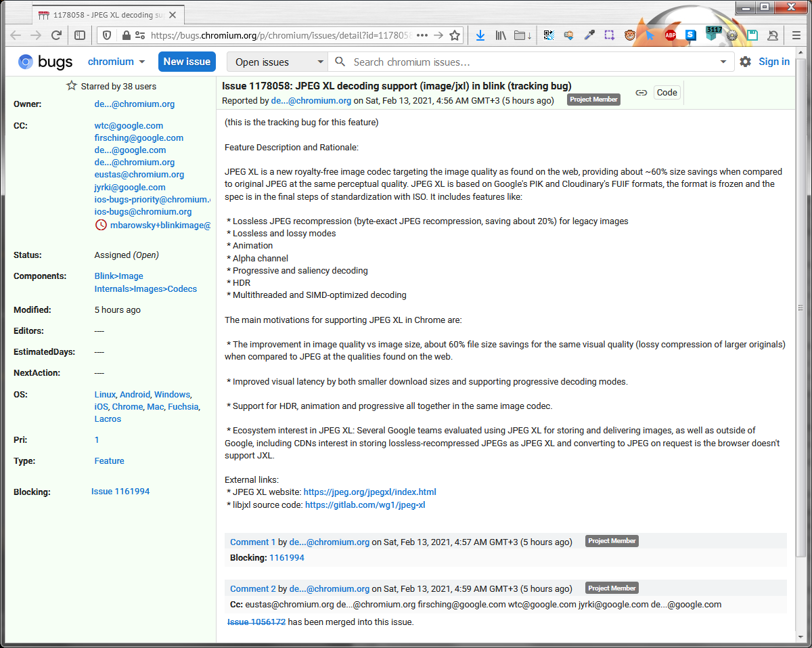Screen dimensions: 812x648
Task: Click the Feature type link
Action: coord(110,461)
